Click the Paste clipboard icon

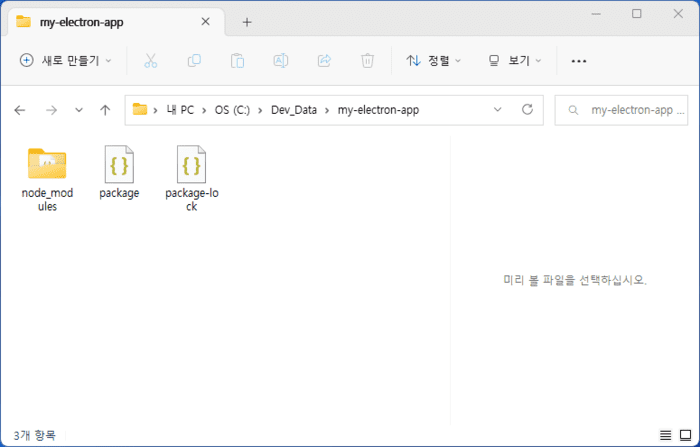237,60
